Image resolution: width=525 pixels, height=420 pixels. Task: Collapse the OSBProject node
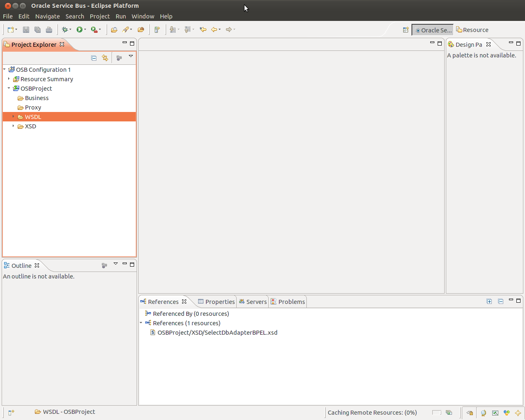tap(9, 88)
